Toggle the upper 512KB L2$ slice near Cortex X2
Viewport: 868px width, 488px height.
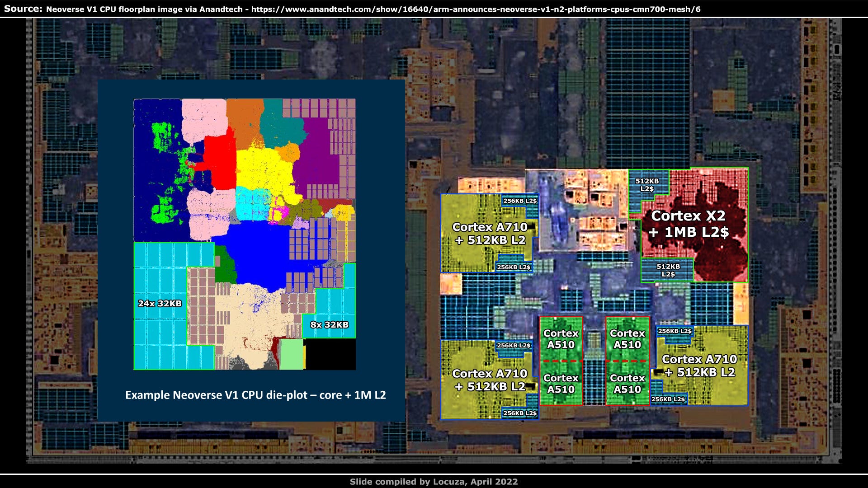pos(646,184)
